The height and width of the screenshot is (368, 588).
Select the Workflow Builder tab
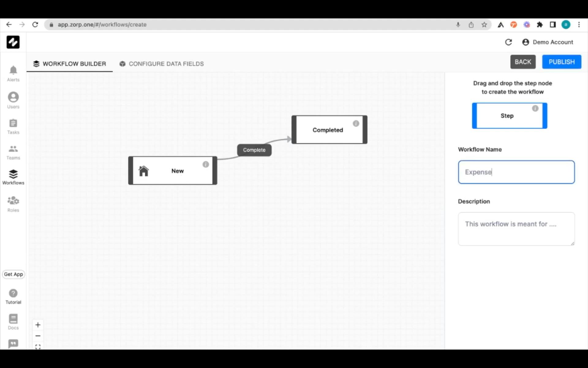[70, 64]
